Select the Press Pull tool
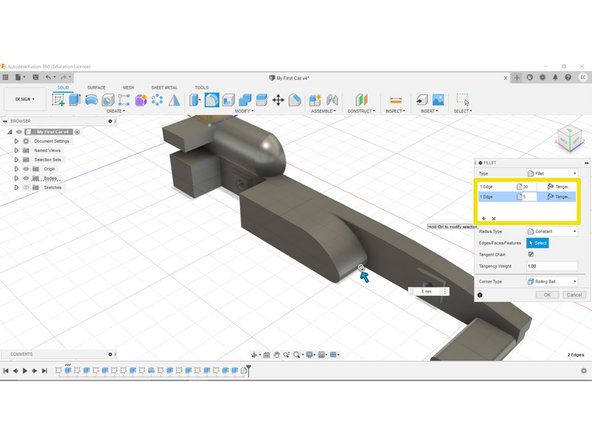 194,100
